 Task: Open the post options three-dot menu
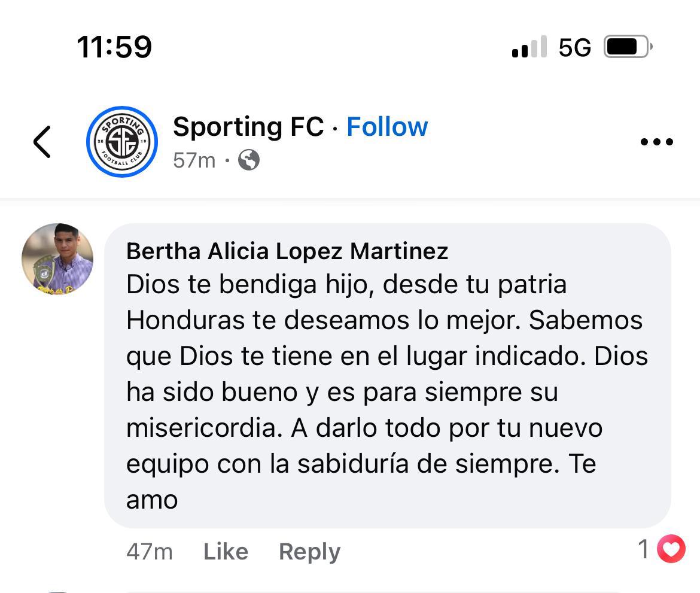[657, 141]
